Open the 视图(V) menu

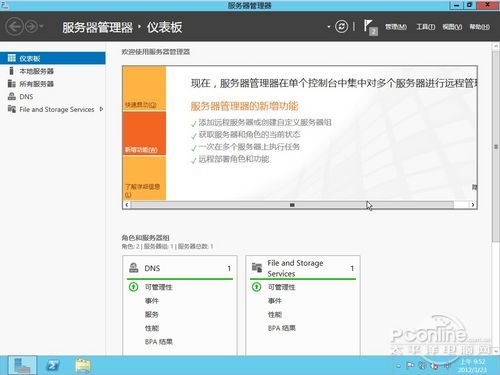[x=452, y=27]
